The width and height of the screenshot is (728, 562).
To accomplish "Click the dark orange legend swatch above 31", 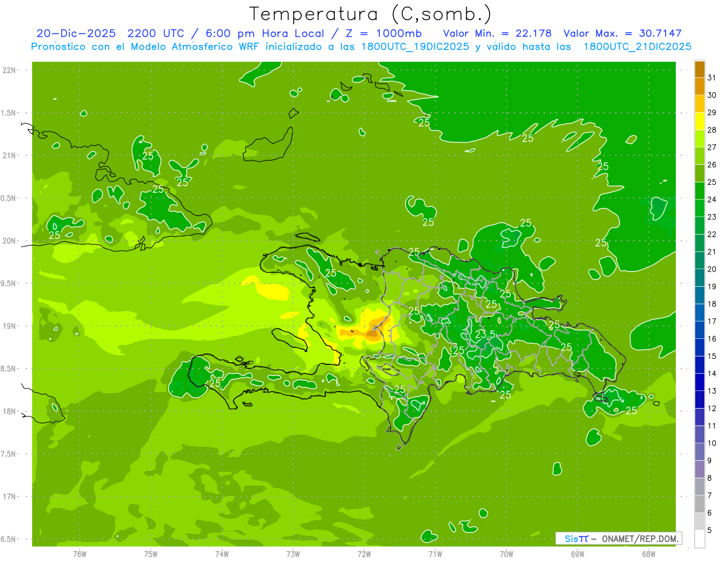I will pyautogui.click(x=699, y=69).
